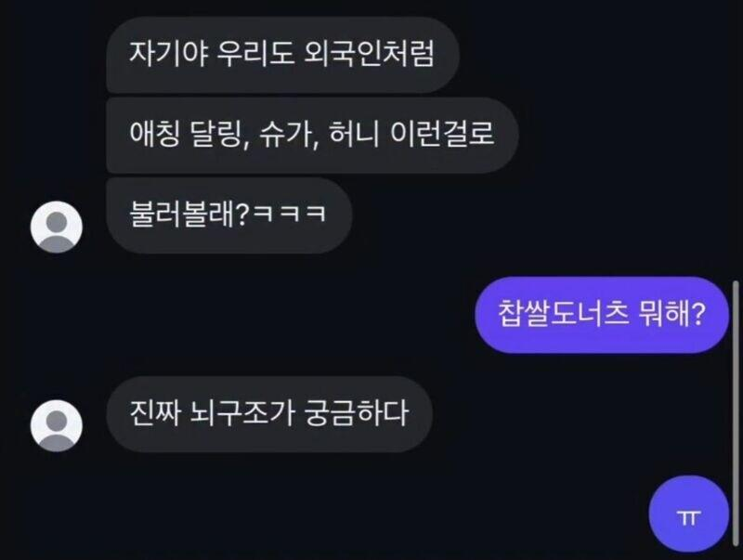Click the word 허니 in the second message
Image resolution: width=743 pixels, height=560 pixels.
coord(354,134)
